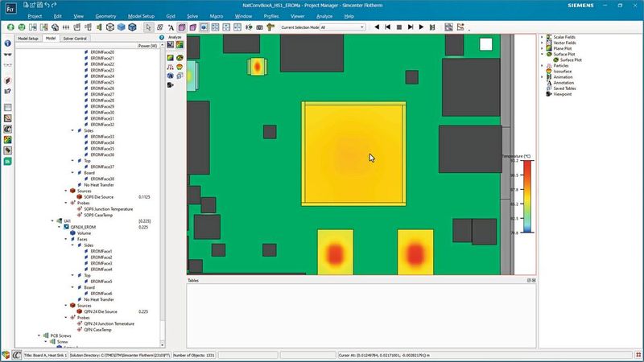Expand the Vector Fields node
Viewport: 644px width, 362px height.
[x=542, y=43]
